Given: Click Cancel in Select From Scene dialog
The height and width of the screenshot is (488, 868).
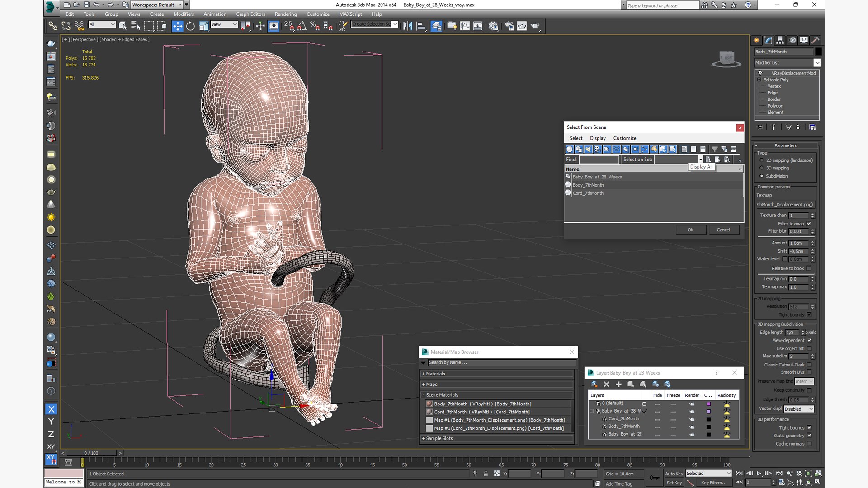Looking at the screenshot, I should [x=723, y=230].
